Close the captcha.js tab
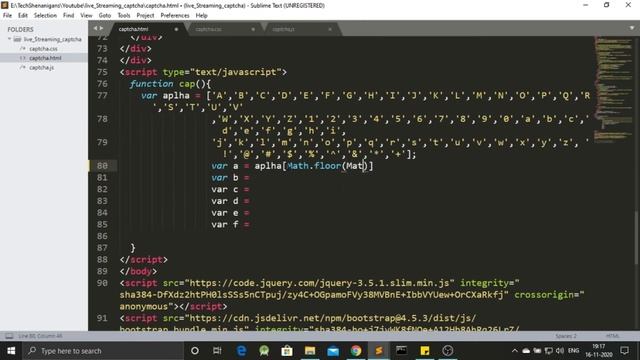Screen dimensions: 640x360 tap(330, 29)
